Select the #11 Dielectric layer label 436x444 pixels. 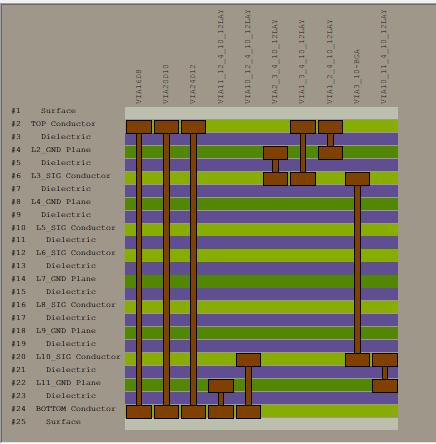54,240
